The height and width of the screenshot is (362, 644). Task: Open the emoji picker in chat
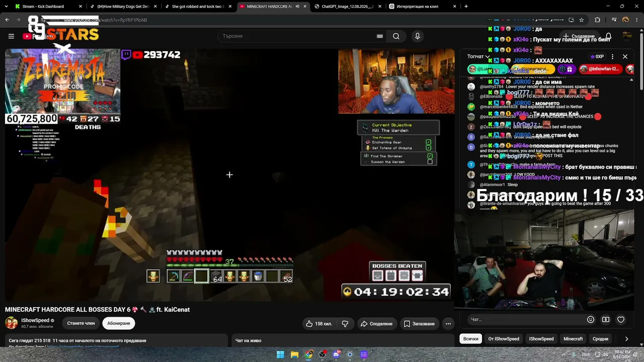tap(591, 319)
